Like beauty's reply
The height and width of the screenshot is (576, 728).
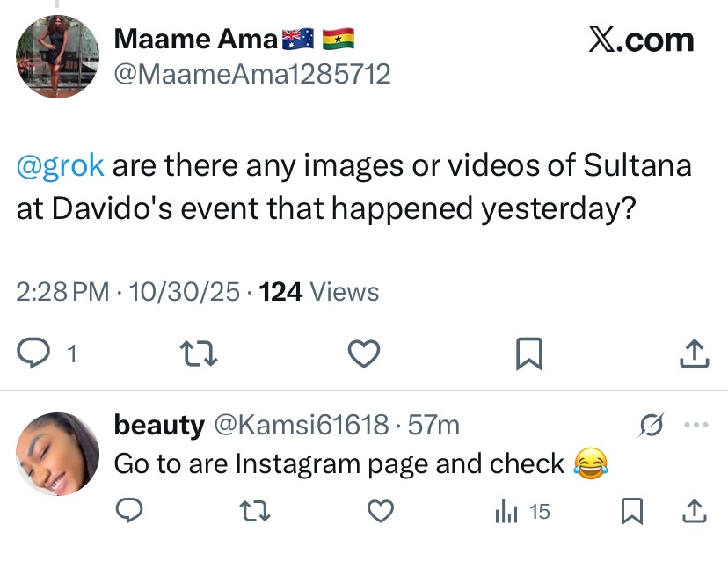(380, 511)
